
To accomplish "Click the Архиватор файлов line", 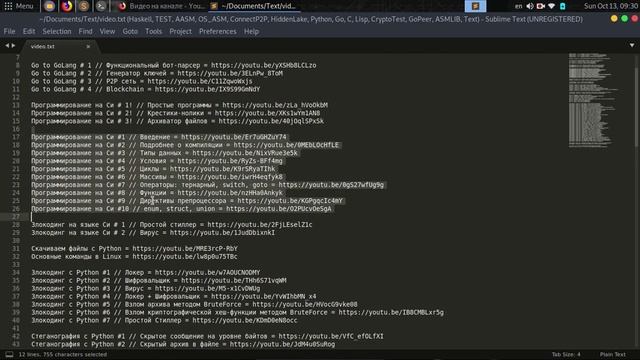I will coord(177,121).
